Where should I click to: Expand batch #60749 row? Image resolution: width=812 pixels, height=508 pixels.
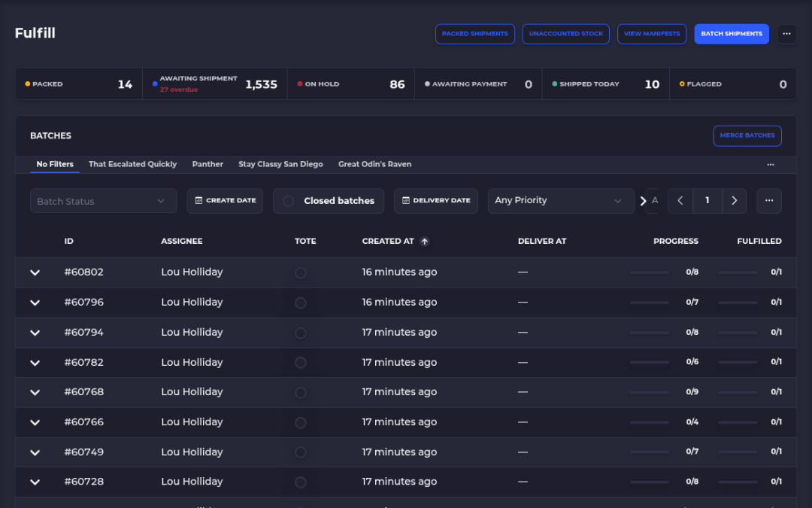(35, 452)
